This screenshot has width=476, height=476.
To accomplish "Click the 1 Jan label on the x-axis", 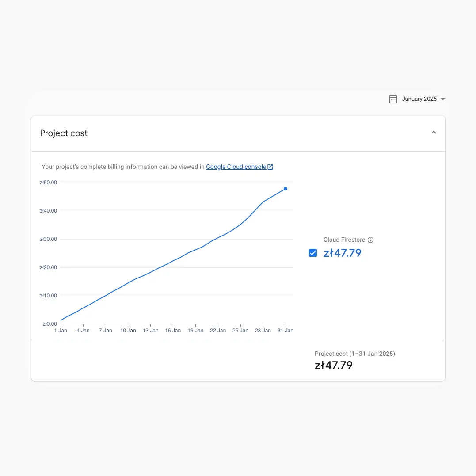I will pos(61,331).
